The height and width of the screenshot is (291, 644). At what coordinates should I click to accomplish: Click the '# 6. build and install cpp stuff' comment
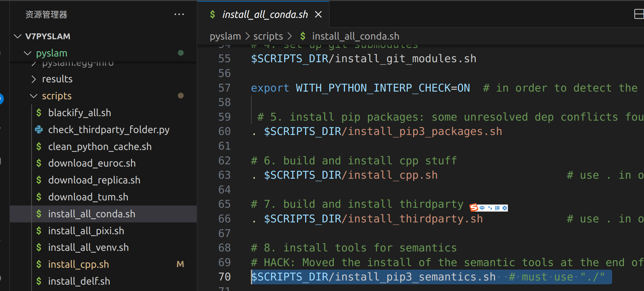click(354, 161)
